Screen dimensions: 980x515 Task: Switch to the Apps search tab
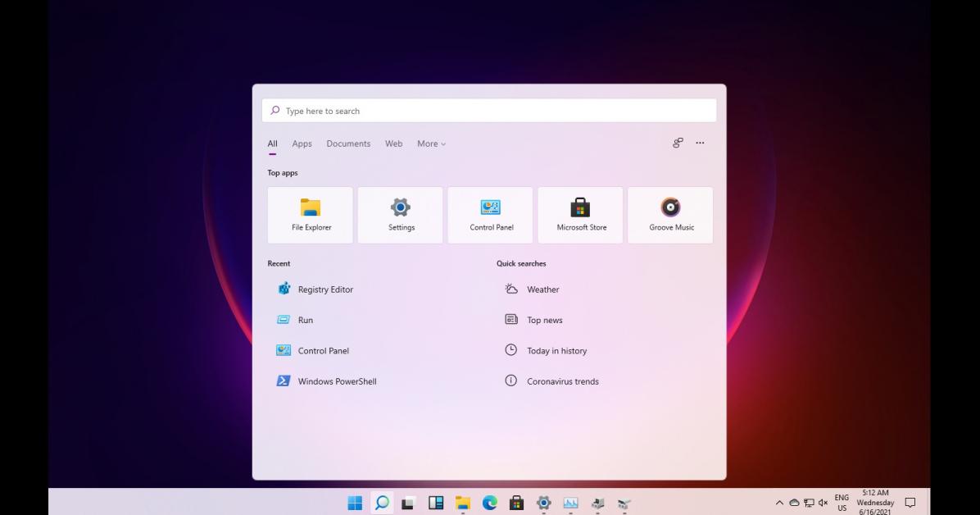(302, 144)
